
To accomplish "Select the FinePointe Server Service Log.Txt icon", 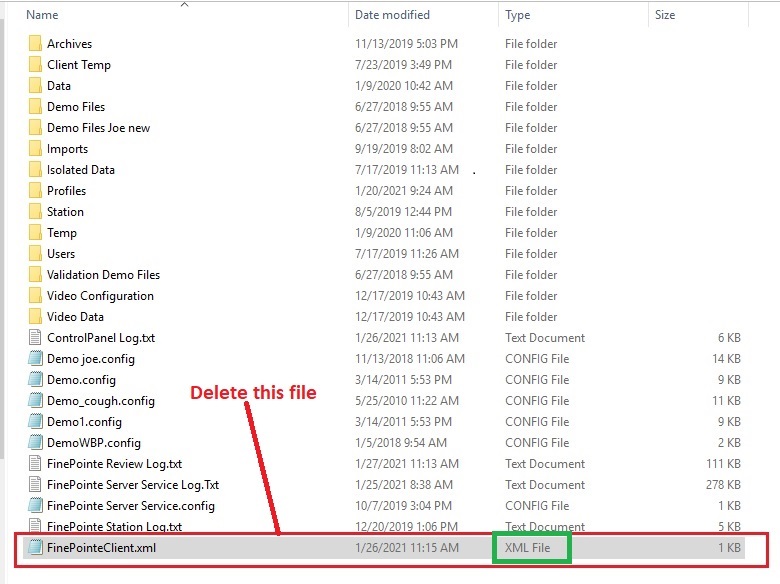I will coord(35,485).
